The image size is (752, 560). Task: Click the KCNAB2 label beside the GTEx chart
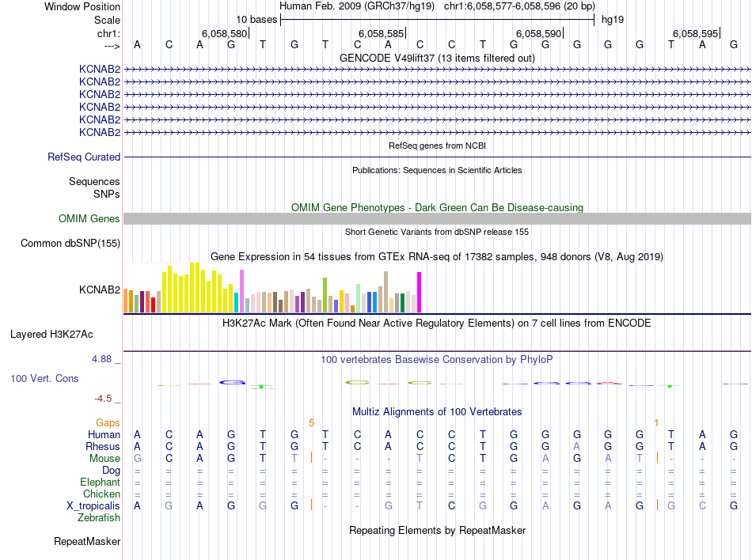click(x=100, y=289)
